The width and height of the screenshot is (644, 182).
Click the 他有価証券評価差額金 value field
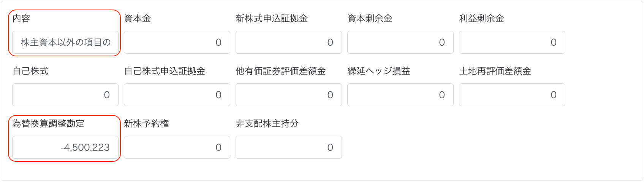tap(289, 95)
